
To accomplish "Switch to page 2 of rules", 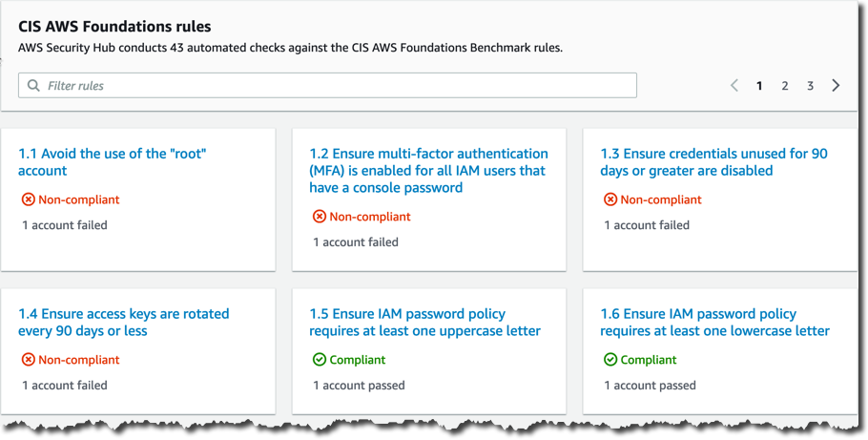I will coord(785,86).
